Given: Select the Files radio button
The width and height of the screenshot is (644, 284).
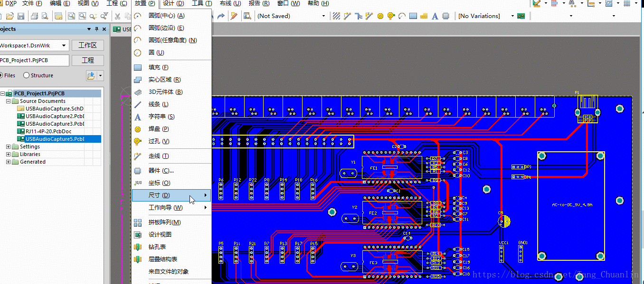Looking at the screenshot, I should point(1,75).
